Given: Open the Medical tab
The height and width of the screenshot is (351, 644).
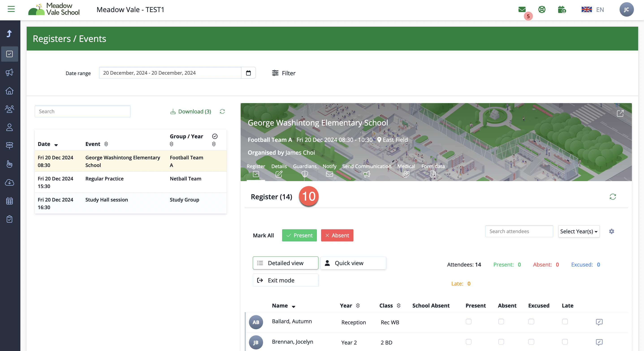Looking at the screenshot, I should 406,170.
